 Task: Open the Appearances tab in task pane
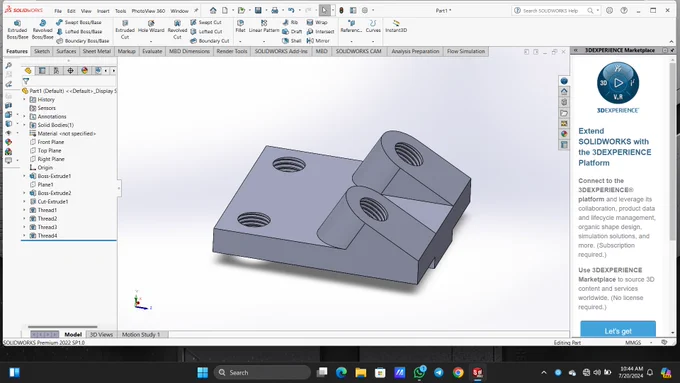pos(564,134)
